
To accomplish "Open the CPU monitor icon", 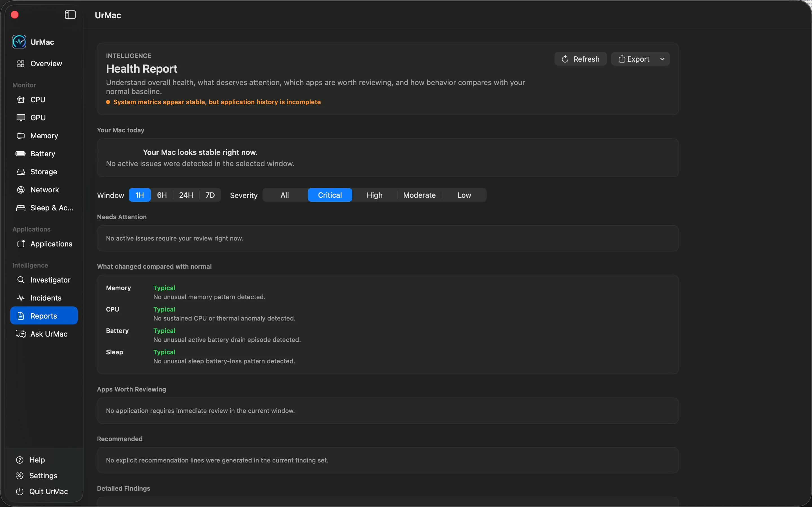I will pyautogui.click(x=21, y=100).
